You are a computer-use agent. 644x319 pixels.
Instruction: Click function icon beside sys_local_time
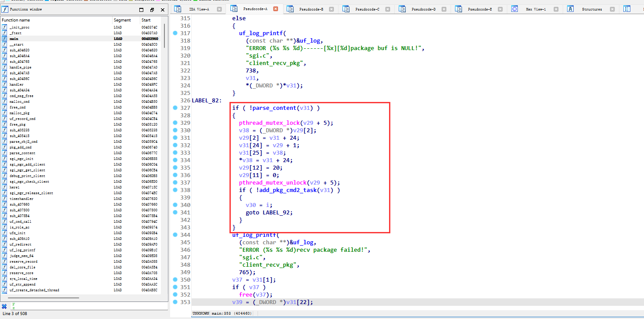[x=5, y=279]
